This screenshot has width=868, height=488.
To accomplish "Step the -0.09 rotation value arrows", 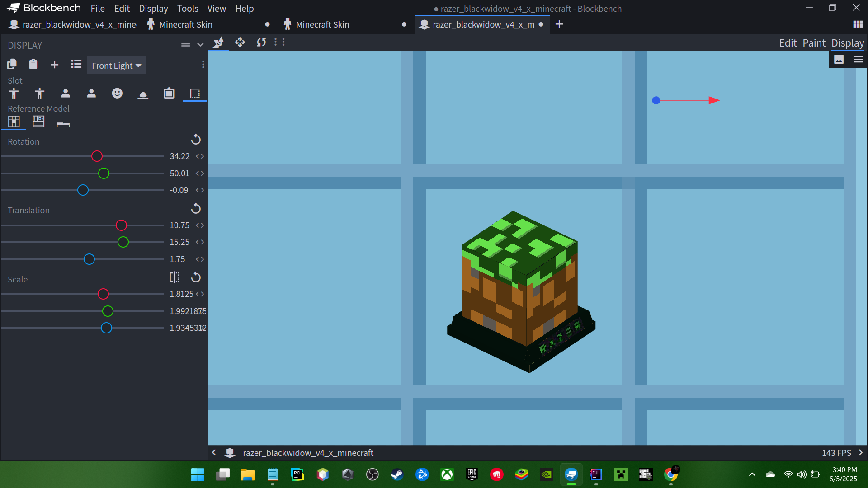I will [x=200, y=190].
